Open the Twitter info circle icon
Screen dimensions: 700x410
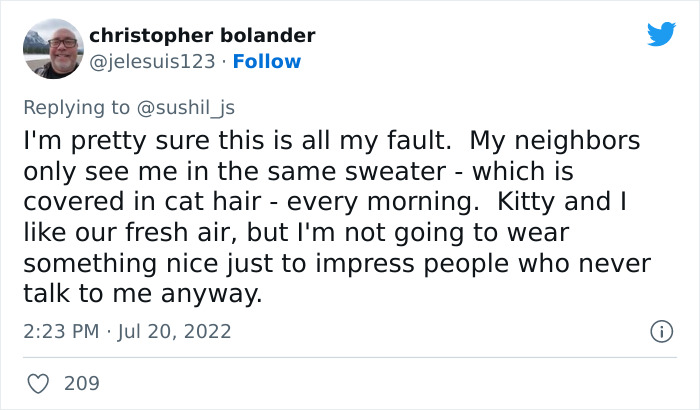660,331
